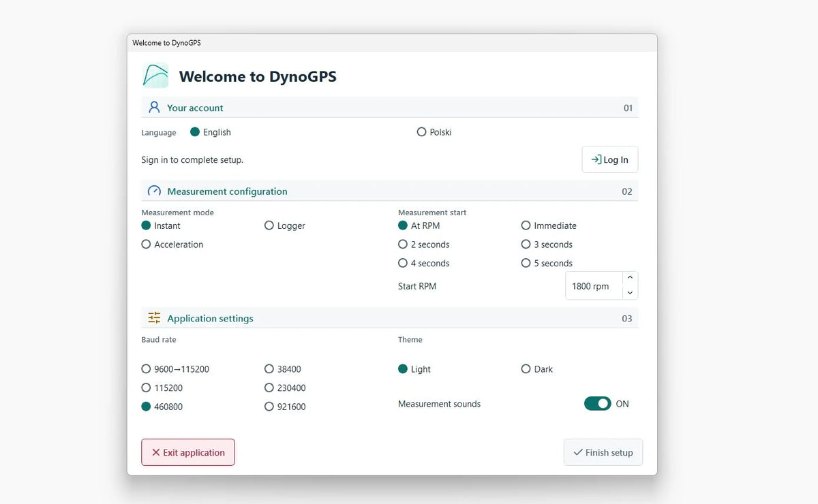Decrease Start RPM with down arrow
This screenshot has height=504, width=818.
(630, 293)
